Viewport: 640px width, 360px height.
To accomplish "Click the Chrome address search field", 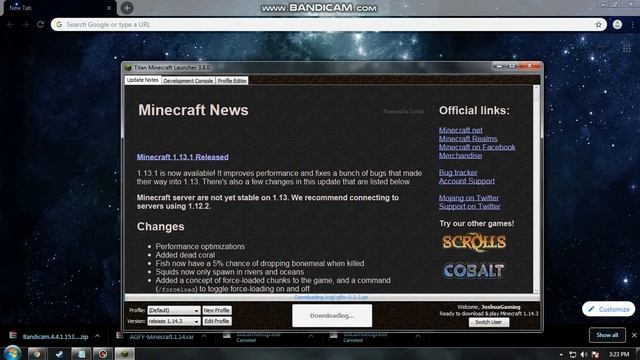I will [x=329, y=24].
